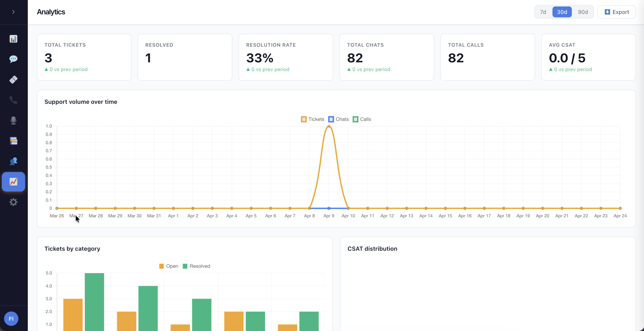This screenshot has width=644, height=331.
Task: Expand the sidebar with chevron arrow
Action: tap(13, 12)
